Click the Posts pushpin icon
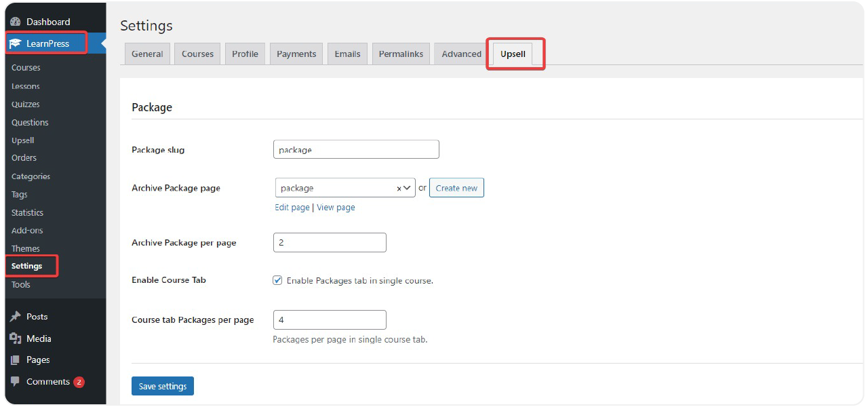The image size is (868, 407). coord(16,317)
